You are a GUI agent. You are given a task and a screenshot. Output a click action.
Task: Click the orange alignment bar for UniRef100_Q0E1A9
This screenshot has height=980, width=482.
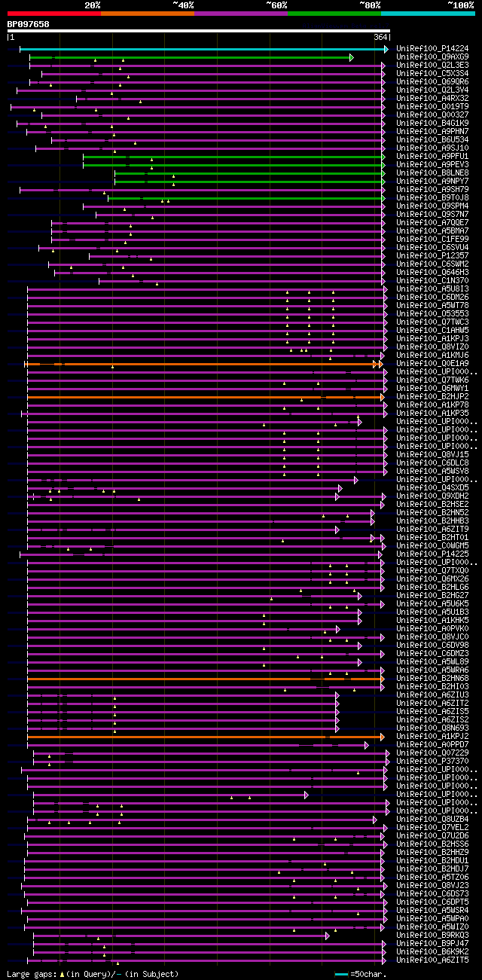click(x=205, y=364)
